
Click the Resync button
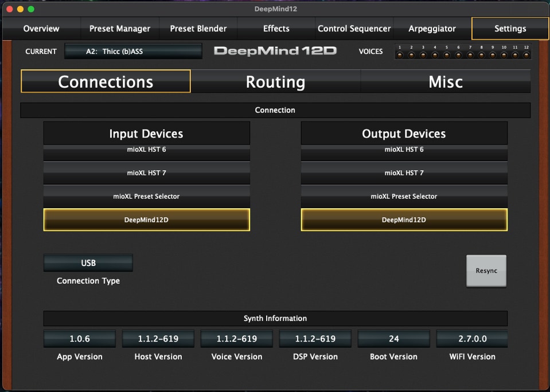(486, 271)
